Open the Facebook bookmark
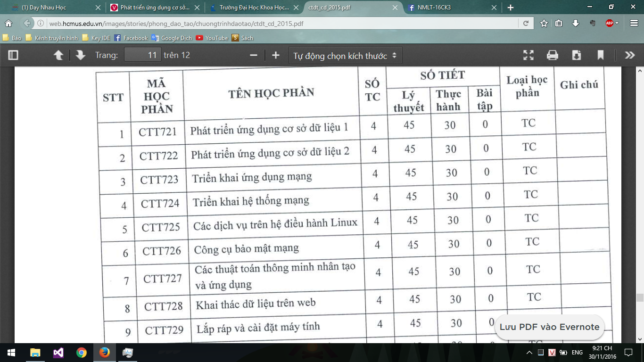This screenshot has width=644, height=362. click(x=131, y=38)
